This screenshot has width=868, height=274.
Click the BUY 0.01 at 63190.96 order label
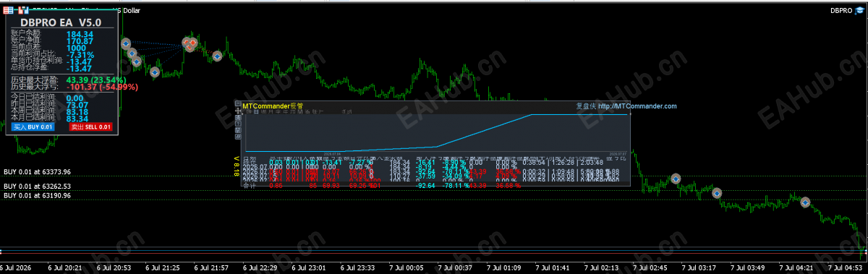[37, 196]
